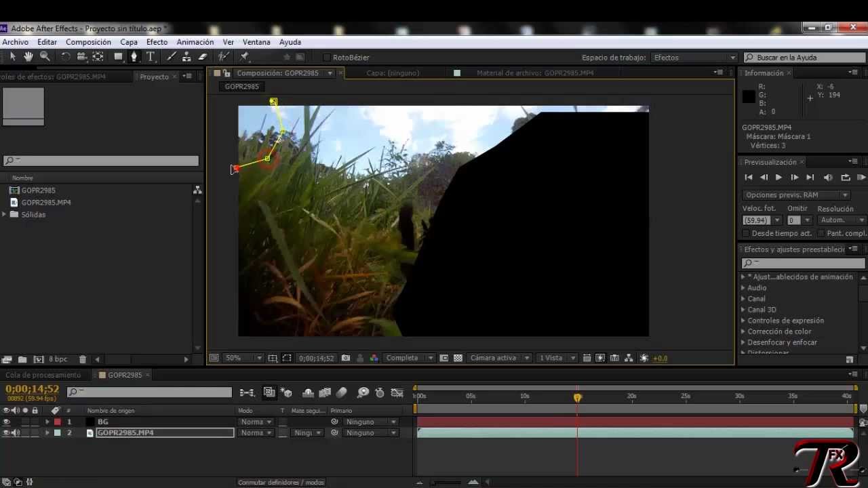Open the 1 Vista layout dropdown
Viewport: 868px width, 488px height.
coord(557,358)
